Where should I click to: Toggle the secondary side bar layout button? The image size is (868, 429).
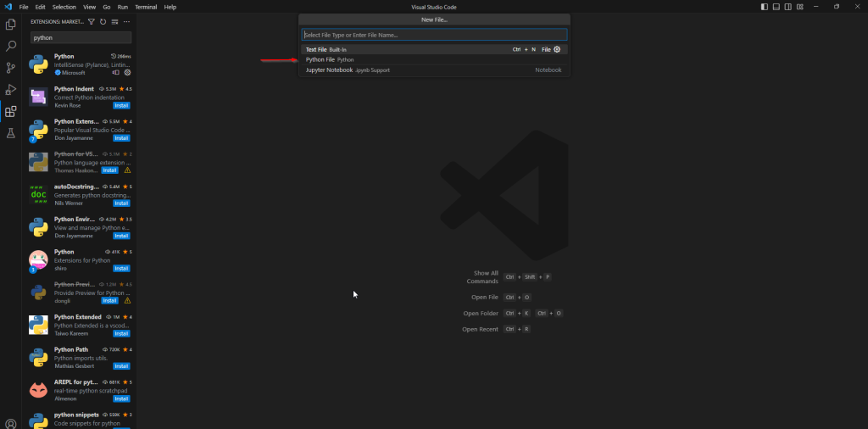[x=788, y=7]
